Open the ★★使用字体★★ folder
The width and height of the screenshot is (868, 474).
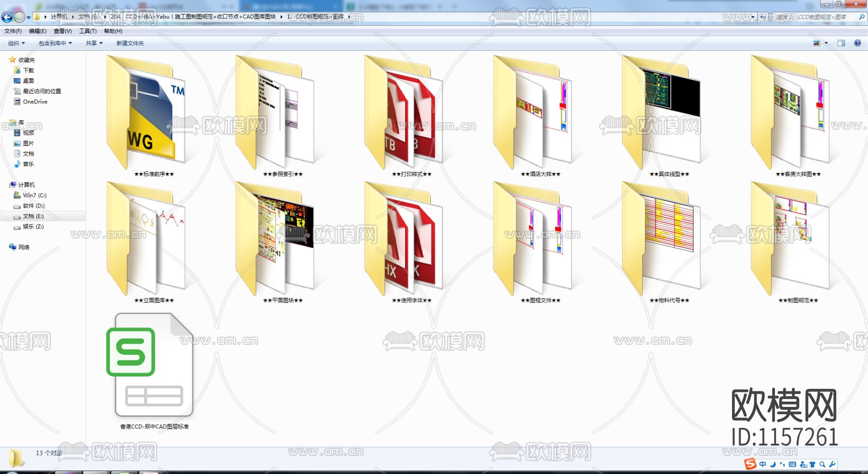coord(405,238)
